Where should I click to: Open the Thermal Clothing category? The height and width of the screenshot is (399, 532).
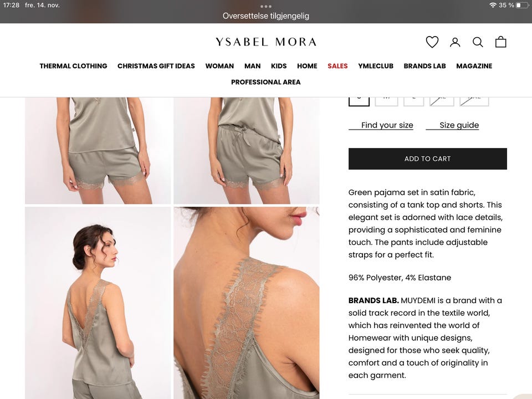tap(73, 66)
